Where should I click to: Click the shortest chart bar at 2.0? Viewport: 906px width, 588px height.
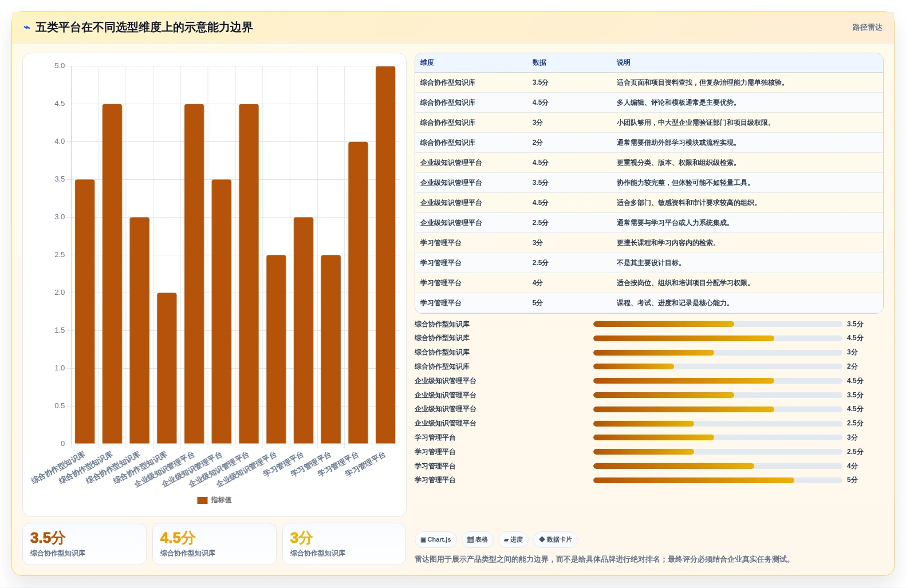[167, 368]
